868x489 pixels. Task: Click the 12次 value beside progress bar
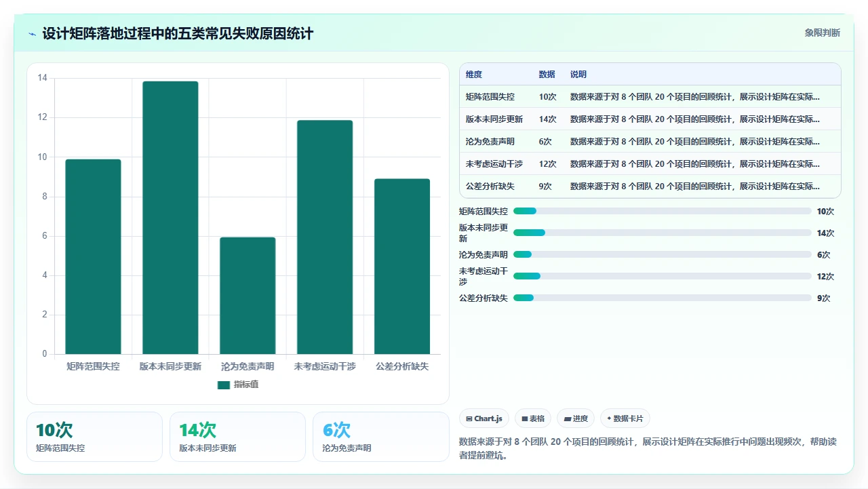pos(825,277)
